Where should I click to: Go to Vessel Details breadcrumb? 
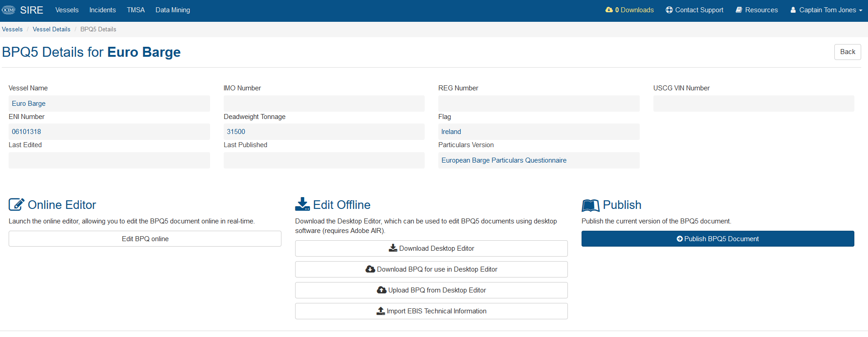pos(51,29)
